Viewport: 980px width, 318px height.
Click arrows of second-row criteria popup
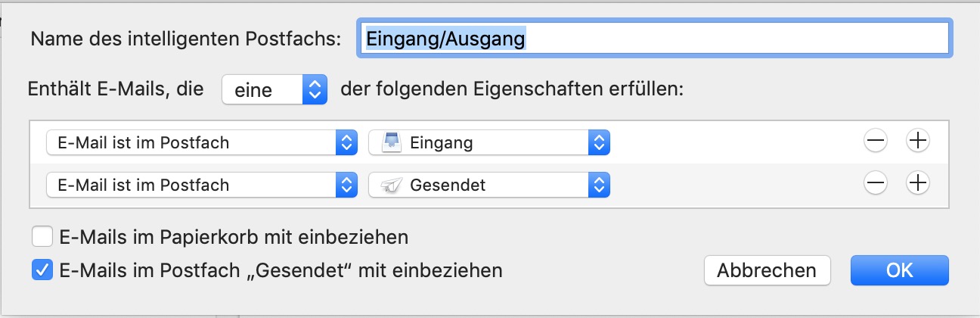[x=346, y=184]
